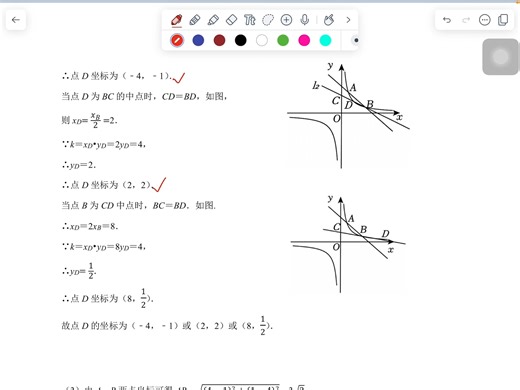The width and height of the screenshot is (520, 390).
Task: Select the marker pen tool
Action: pos(195,20)
